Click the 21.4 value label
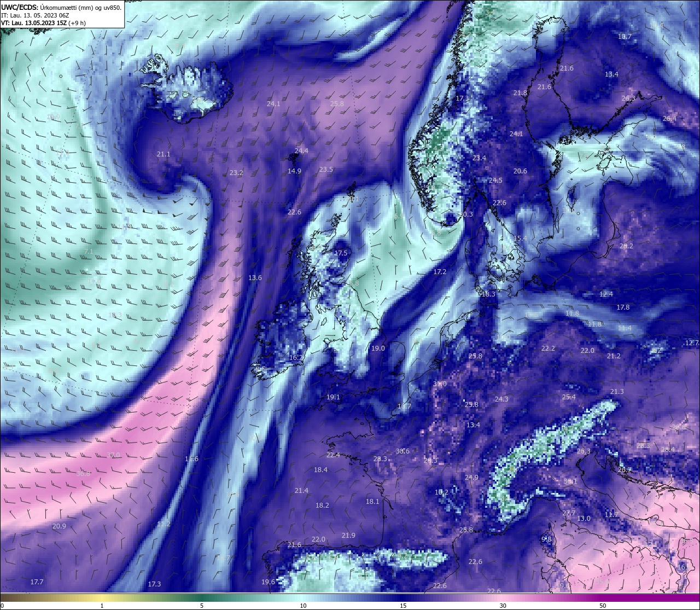Image resolution: width=700 pixels, height=610 pixels. (x=301, y=490)
